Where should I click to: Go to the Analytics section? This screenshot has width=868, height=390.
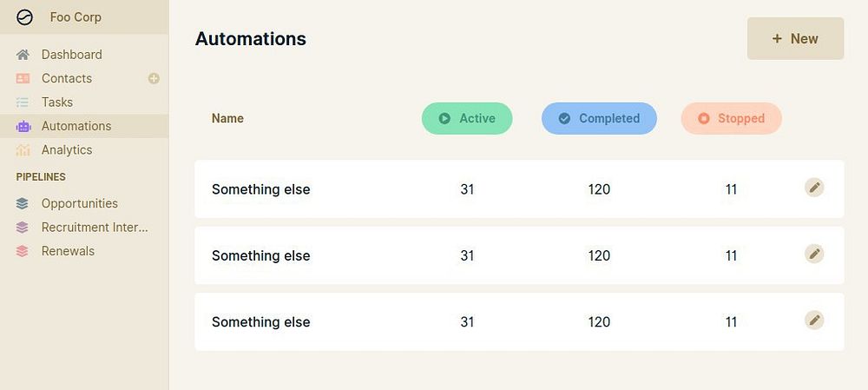67,149
